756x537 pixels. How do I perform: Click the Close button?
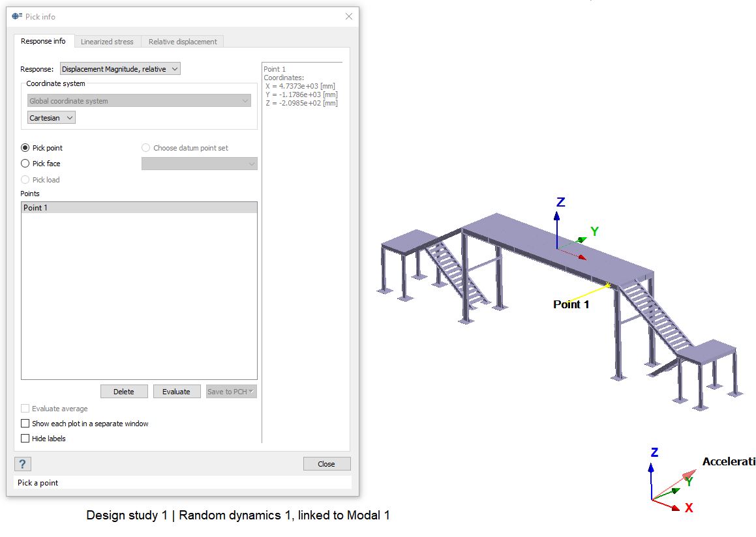point(326,464)
